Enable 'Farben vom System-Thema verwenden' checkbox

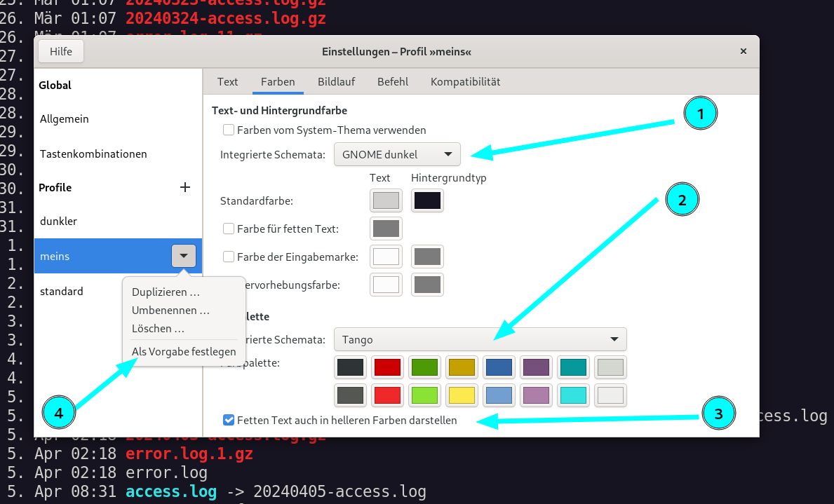229,130
